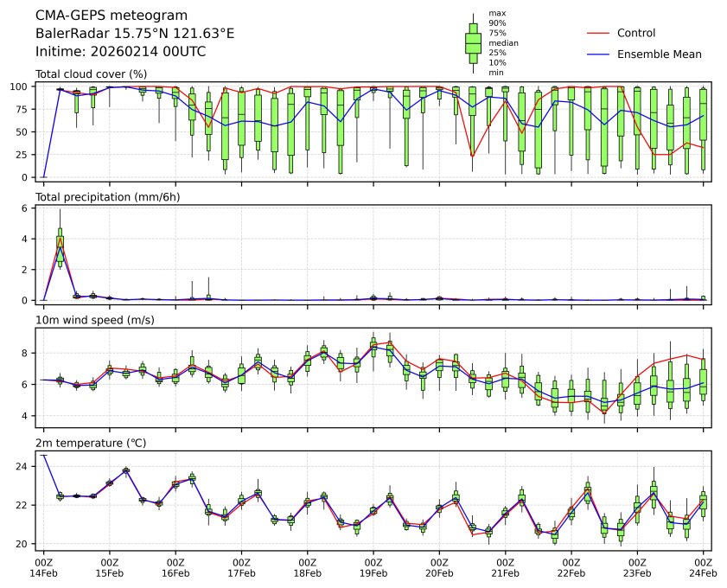Image resolution: width=727 pixels, height=588 pixels.
Task: Click the blue Ensemble Mean line sample
Action: (599, 54)
